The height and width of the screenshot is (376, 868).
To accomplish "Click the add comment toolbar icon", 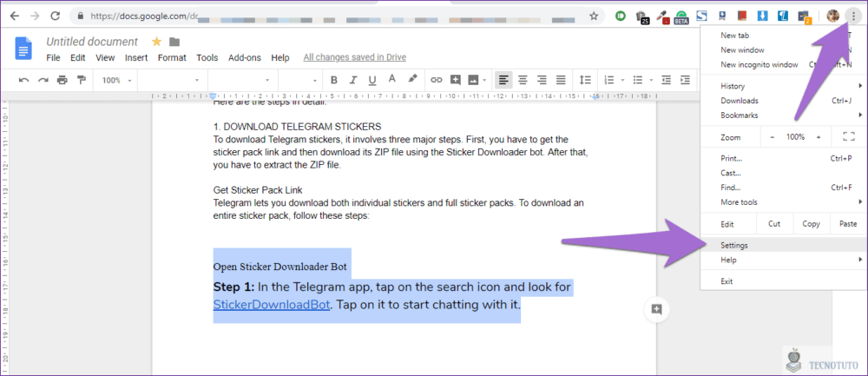I will coord(456,80).
